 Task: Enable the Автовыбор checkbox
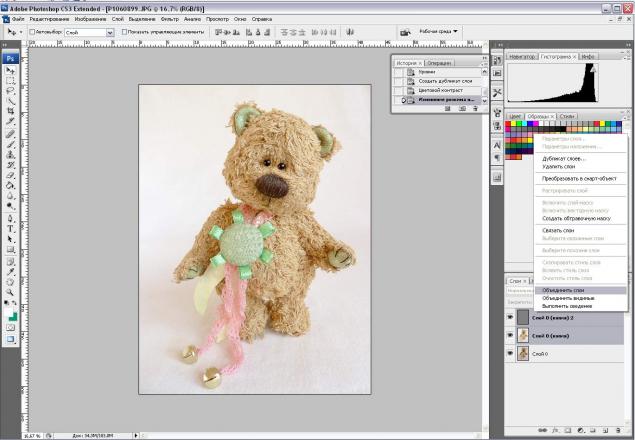[x=33, y=31]
